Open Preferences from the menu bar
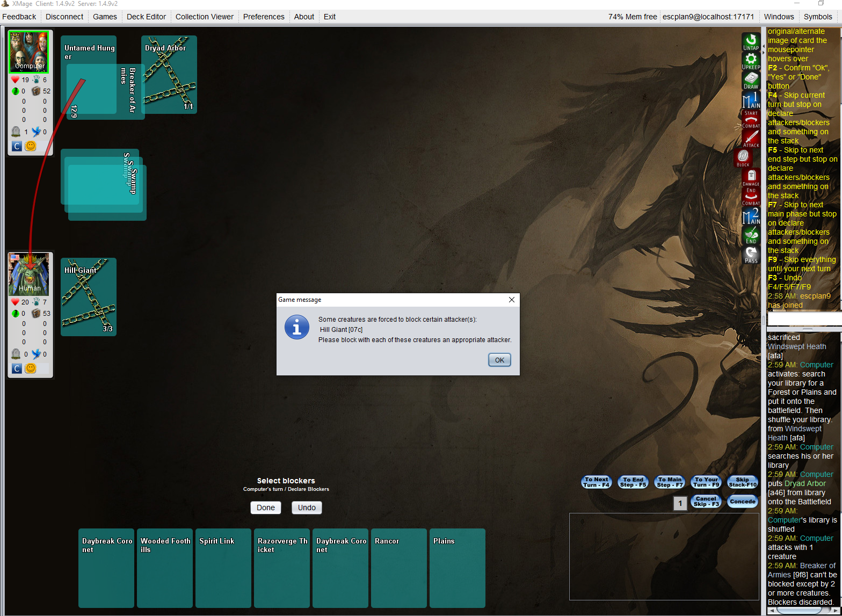The height and width of the screenshot is (616, 842). [264, 17]
